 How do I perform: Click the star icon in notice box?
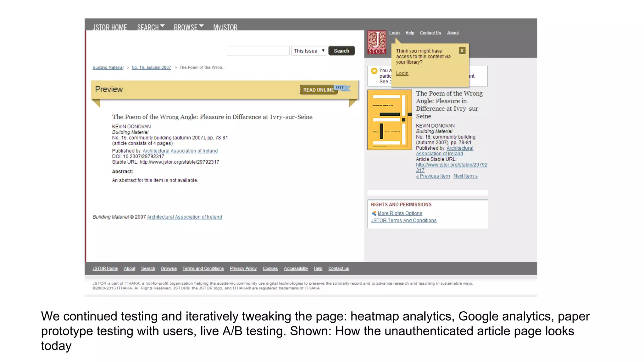(x=374, y=71)
